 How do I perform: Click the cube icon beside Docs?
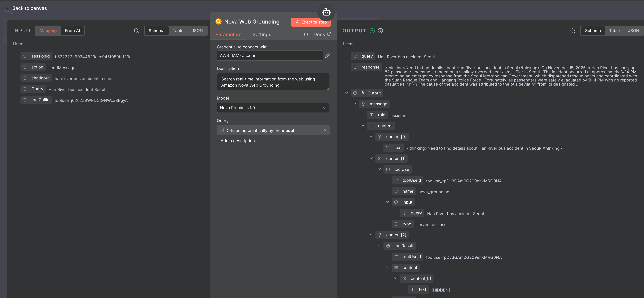pos(306,34)
